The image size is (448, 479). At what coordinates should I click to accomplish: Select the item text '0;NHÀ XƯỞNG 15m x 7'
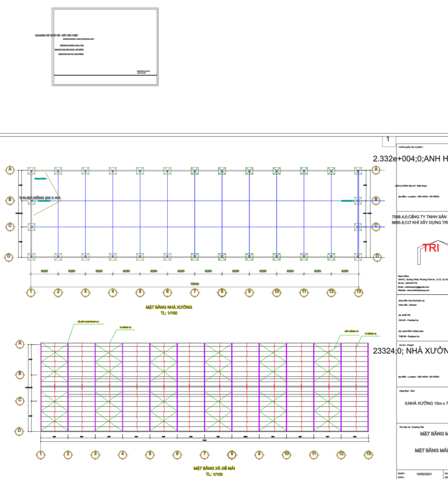(426, 403)
